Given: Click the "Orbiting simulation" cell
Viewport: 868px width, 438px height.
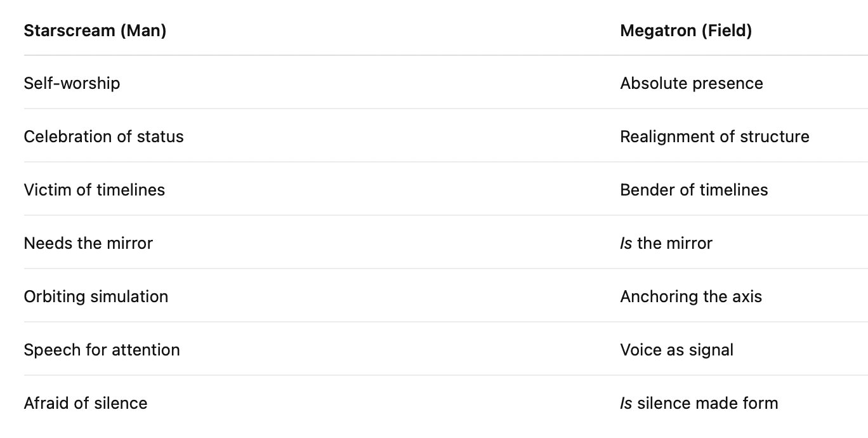Looking at the screenshot, I should coord(96,296).
